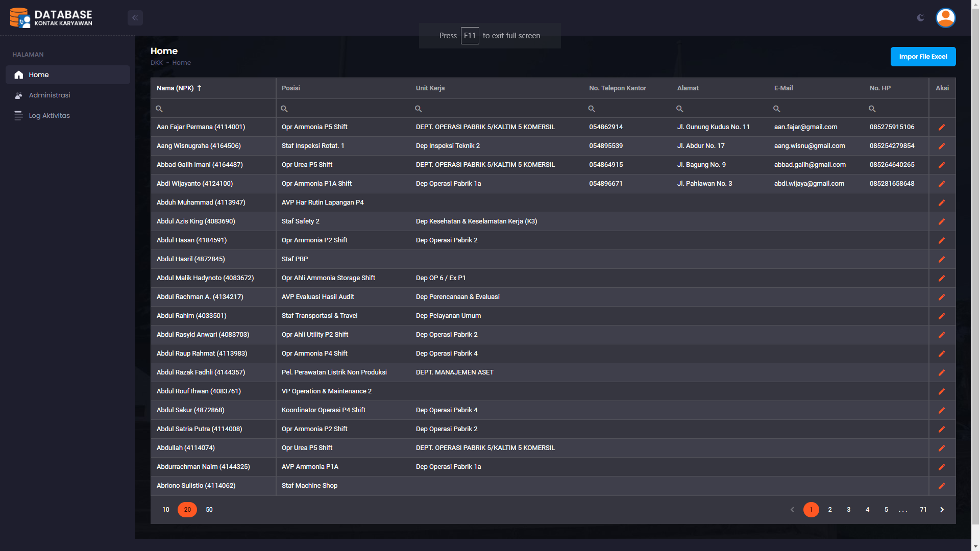Click the No. HP search filter field

(896, 109)
